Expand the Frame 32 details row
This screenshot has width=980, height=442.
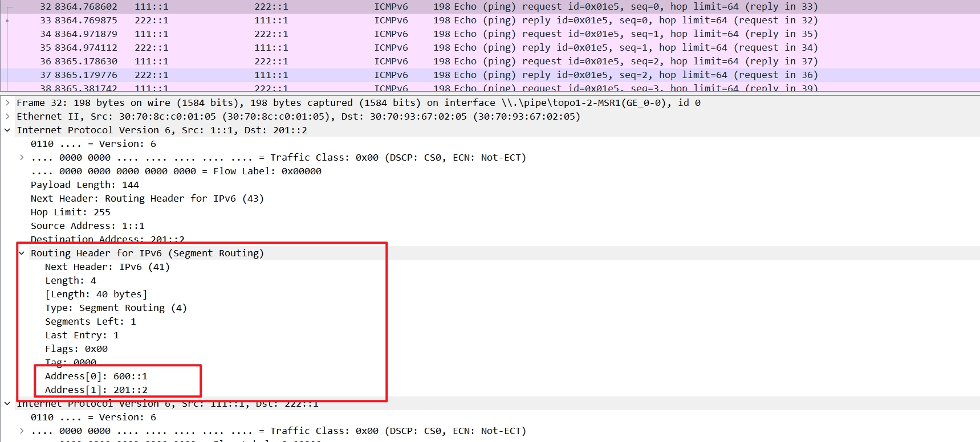pyautogui.click(x=7, y=103)
